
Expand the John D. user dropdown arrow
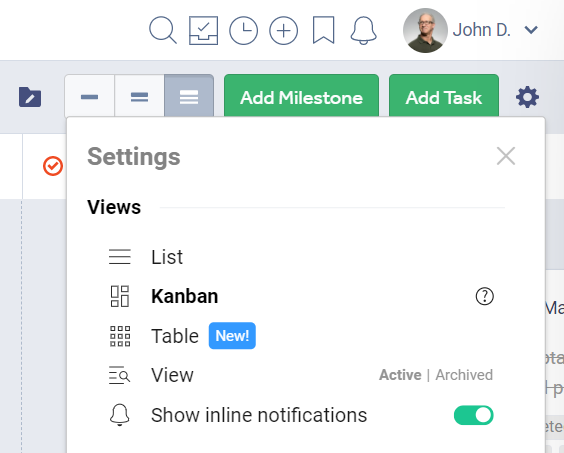point(531,30)
